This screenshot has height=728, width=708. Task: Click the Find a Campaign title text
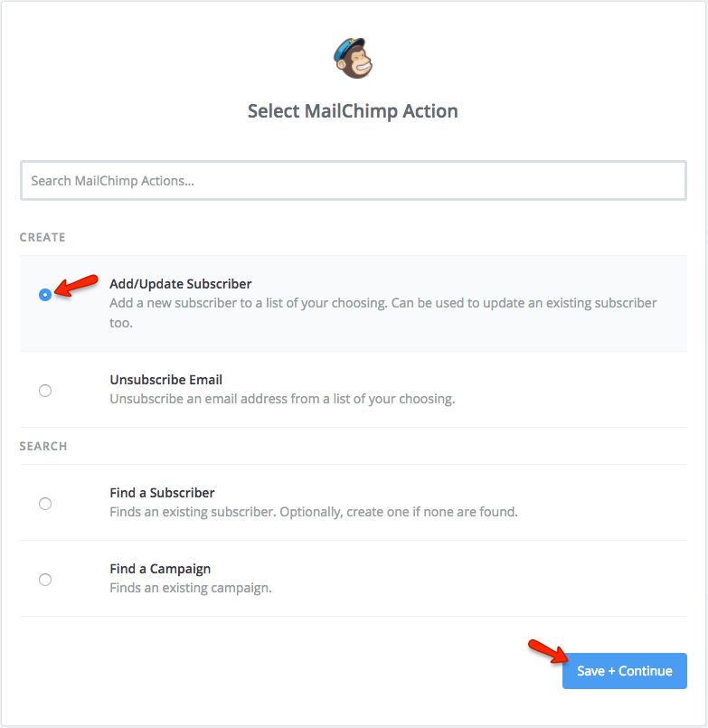(160, 569)
